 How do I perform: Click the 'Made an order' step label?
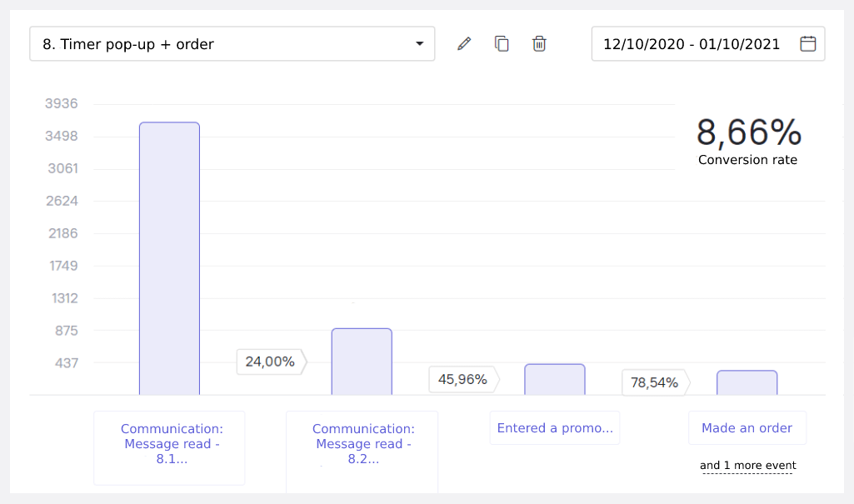(747, 428)
